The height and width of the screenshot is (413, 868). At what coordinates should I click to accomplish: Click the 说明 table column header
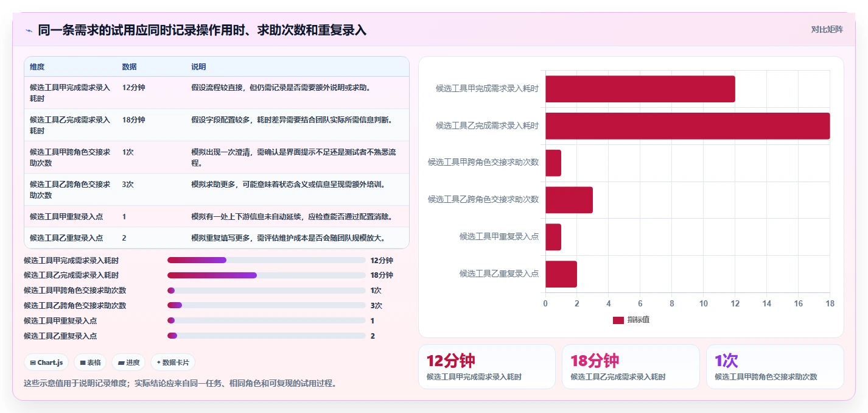[x=198, y=66]
